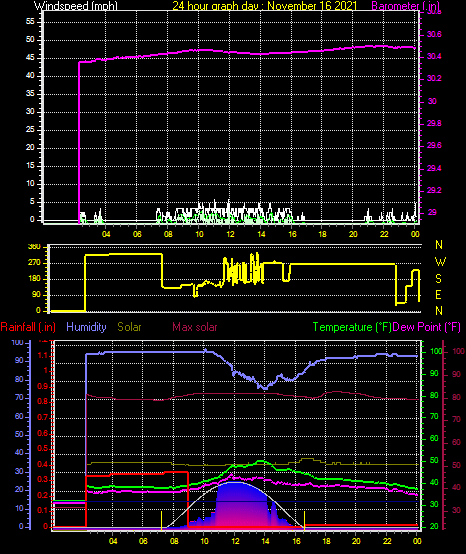
Task: Click compass letter S beside direction graph
Action: click(x=438, y=279)
